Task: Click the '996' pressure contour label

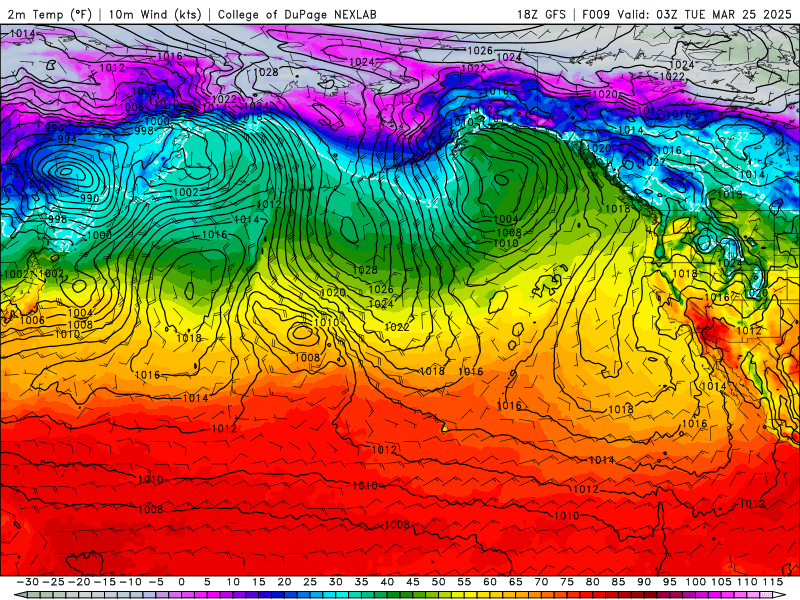Action: coord(54,128)
